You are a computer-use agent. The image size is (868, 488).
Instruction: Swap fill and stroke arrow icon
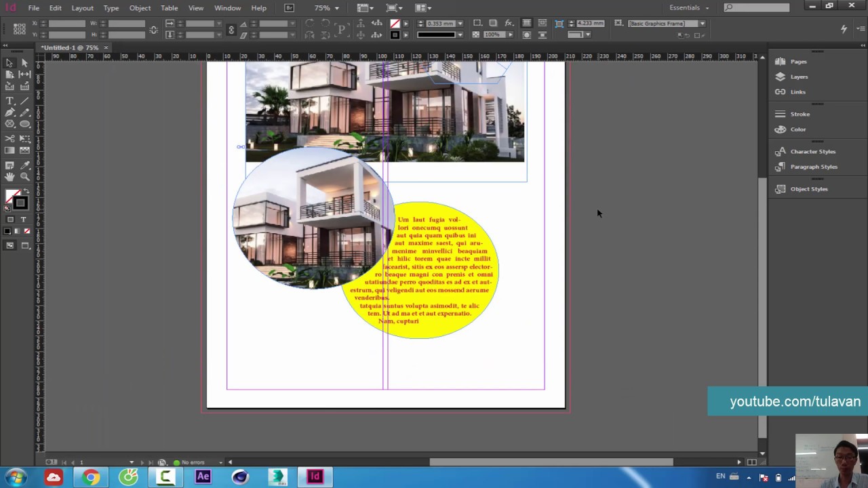(26, 192)
